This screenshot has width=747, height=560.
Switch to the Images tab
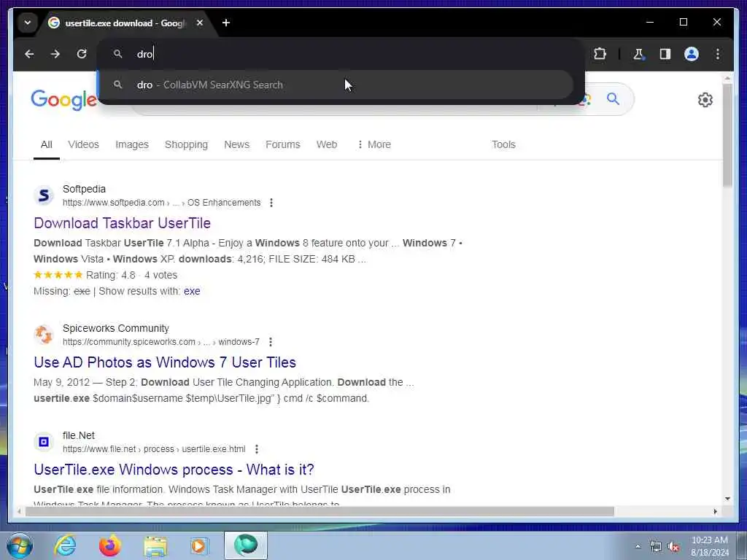point(132,145)
